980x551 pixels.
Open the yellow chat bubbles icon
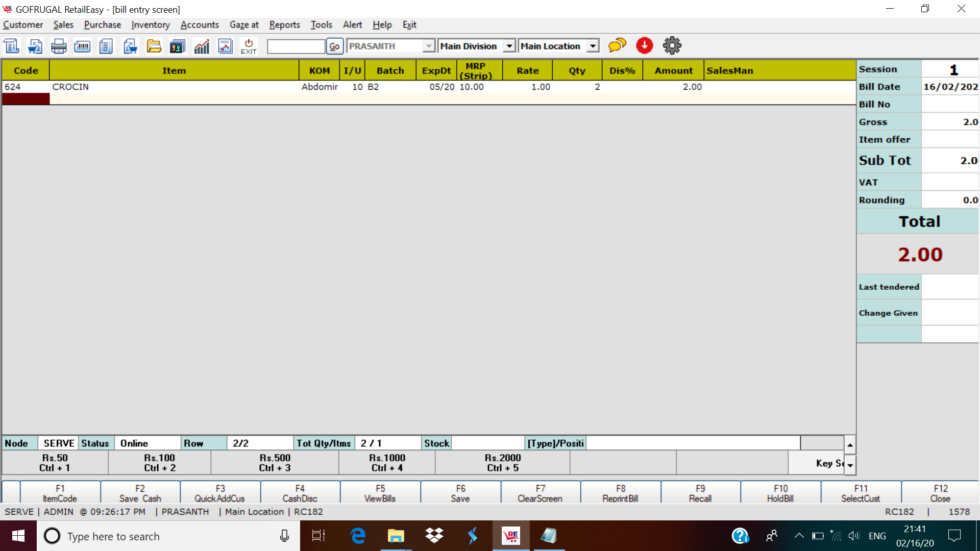[617, 45]
